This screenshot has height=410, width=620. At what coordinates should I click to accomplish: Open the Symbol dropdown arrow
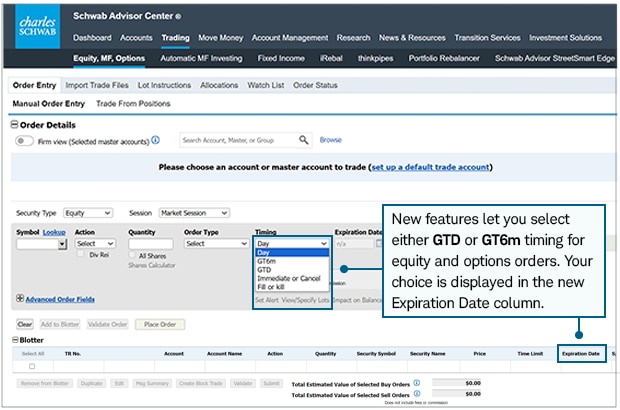pyautogui.click(x=62, y=244)
